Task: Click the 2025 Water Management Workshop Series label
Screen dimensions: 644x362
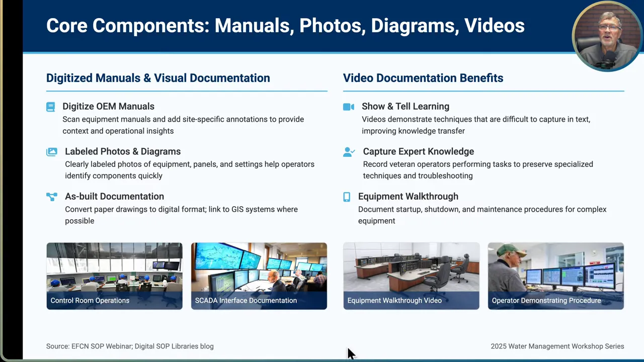Action: pyautogui.click(x=557, y=346)
